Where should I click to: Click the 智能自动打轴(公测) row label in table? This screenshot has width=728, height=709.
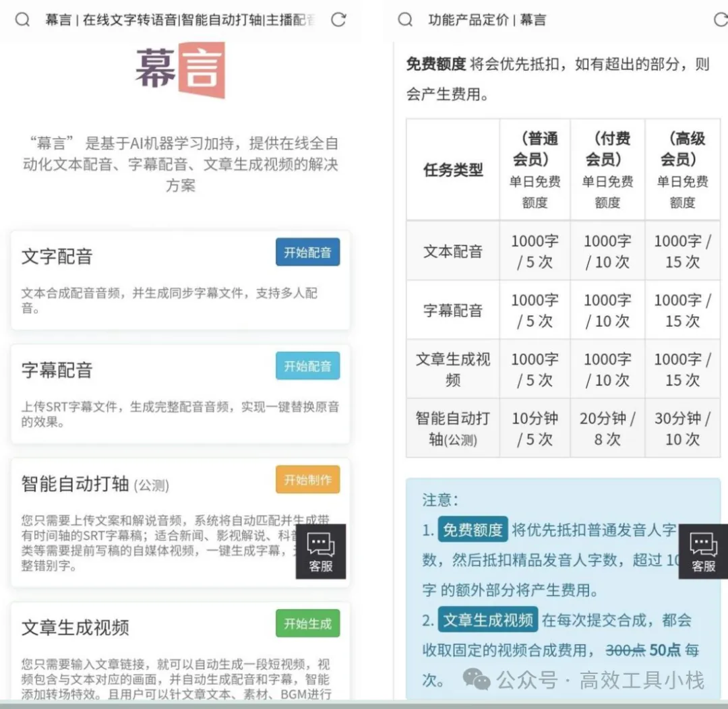pyautogui.click(x=453, y=429)
